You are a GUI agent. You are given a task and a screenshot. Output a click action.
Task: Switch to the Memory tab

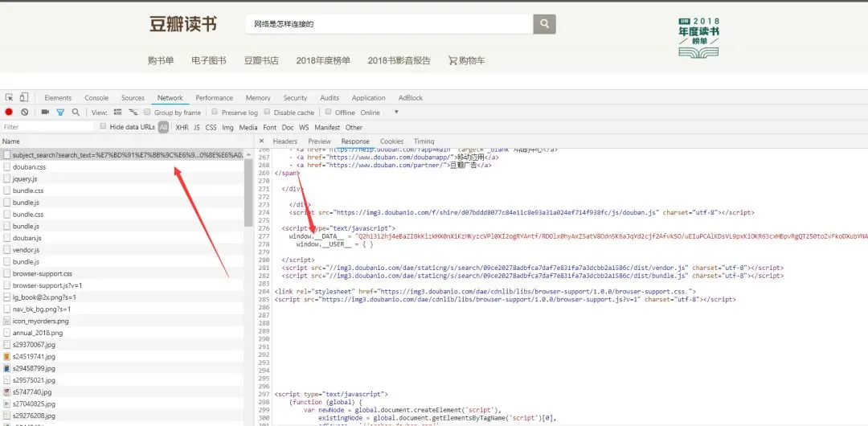coord(258,98)
